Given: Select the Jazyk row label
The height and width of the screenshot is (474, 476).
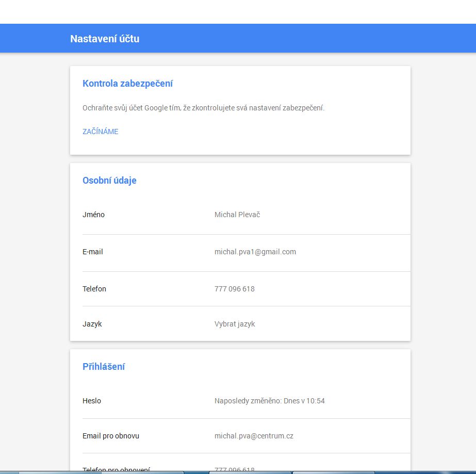Looking at the screenshot, I should pyautogui.click(x=92, y=324).
